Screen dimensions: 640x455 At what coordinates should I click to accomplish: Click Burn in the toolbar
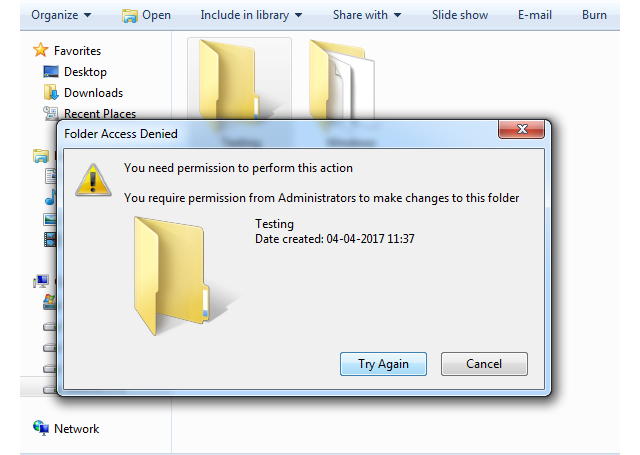594,15
